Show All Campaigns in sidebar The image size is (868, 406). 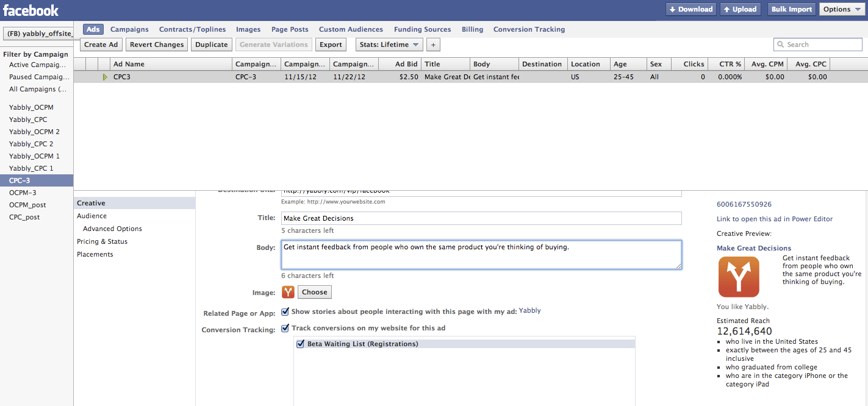[x=37, y=89]
